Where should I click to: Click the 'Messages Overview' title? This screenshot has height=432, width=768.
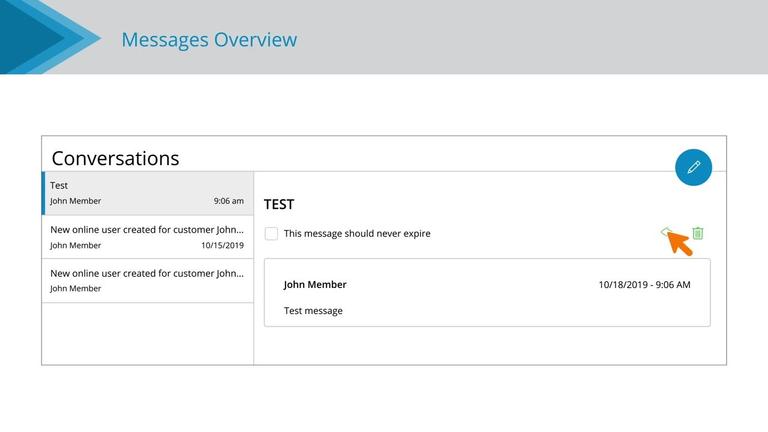pos(209,40)
